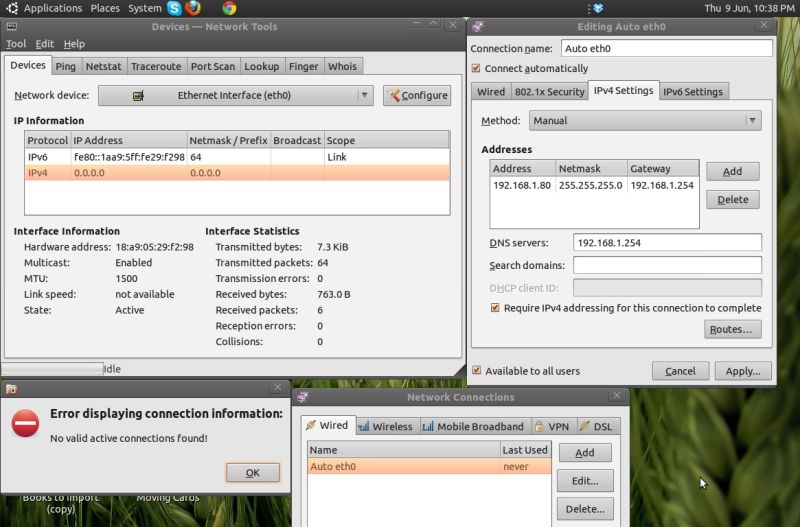The image size is (800, 527).
Task: Switch to the Port Scan tab
Action: pyautogui.click(x=213, y=66)
